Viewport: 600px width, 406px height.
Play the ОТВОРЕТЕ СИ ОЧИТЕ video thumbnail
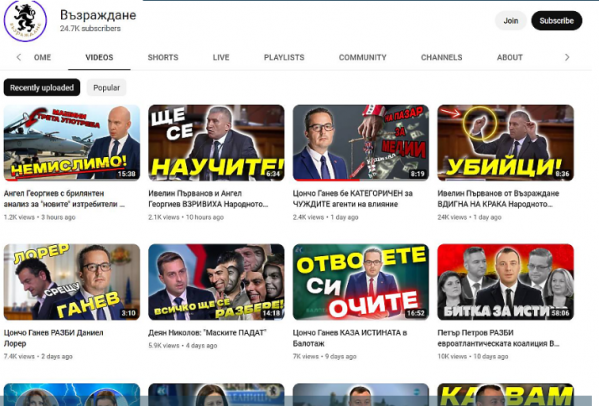(x=361, y=282)
